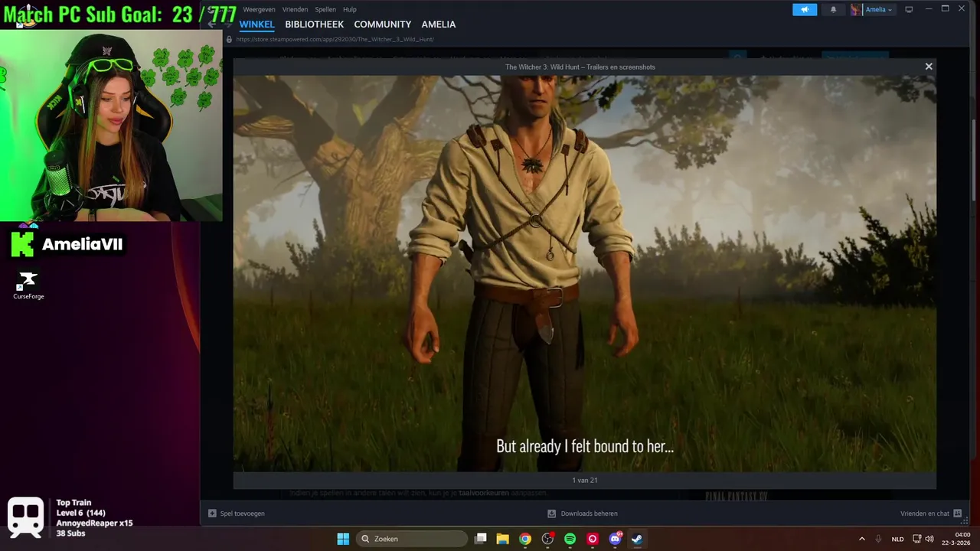Viewport: 980px width, 551px height.
Task: Click the taalvoorkeuren link
Action: [484, 494]
